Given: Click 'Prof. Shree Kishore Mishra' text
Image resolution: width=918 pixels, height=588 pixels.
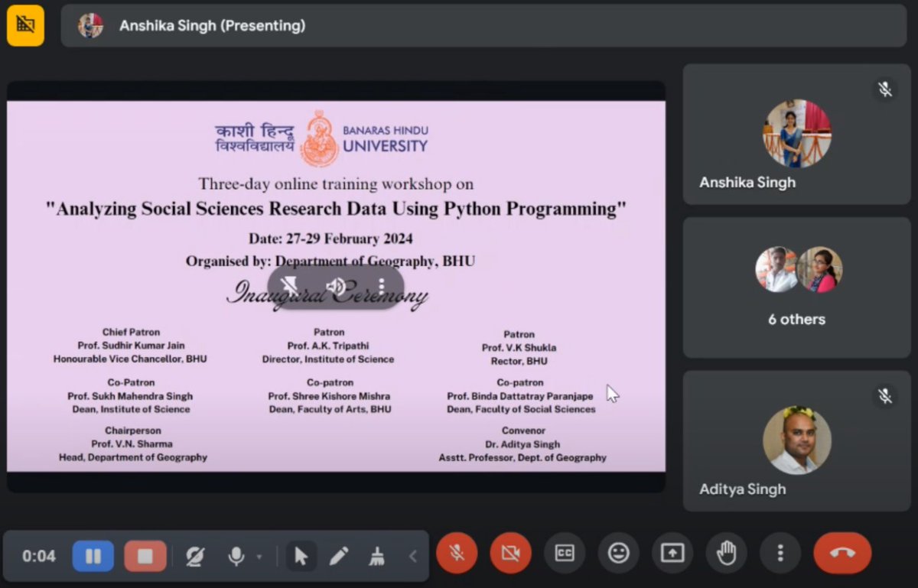Looking at the screenshot, I should [329, 396].
